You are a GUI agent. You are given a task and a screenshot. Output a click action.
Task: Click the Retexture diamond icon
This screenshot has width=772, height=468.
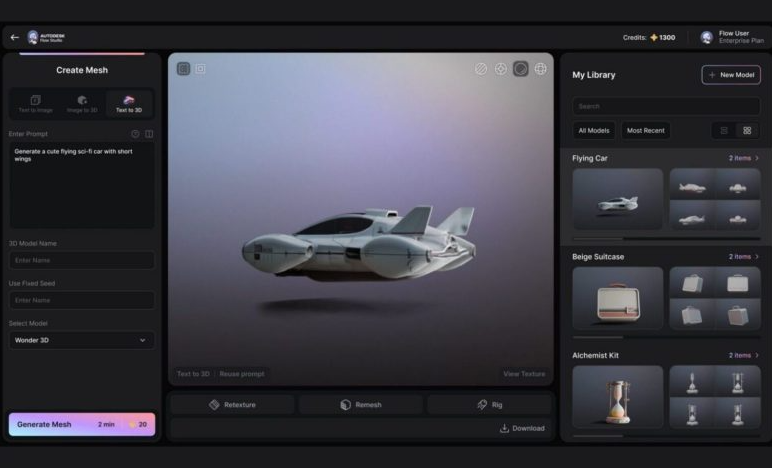click(214, 405)
